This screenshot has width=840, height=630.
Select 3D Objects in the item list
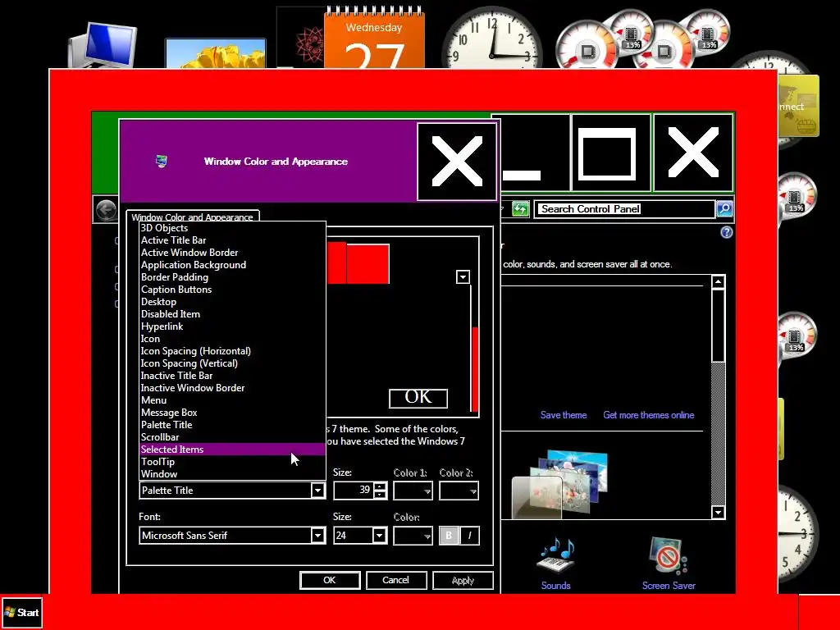[x=232, y=228]
